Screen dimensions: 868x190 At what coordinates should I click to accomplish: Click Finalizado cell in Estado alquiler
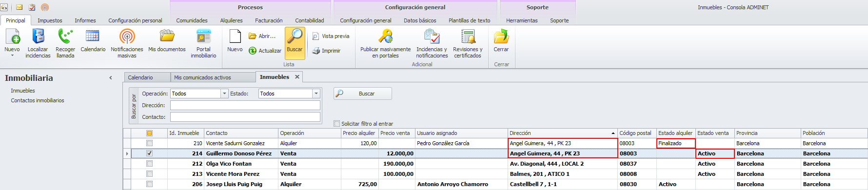(x=676, y=143)
